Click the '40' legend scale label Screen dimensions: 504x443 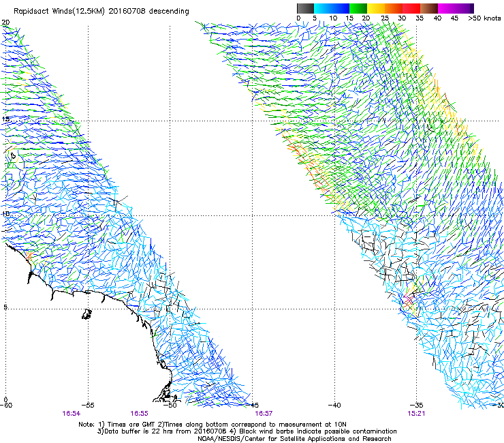(x=437, y=18)
